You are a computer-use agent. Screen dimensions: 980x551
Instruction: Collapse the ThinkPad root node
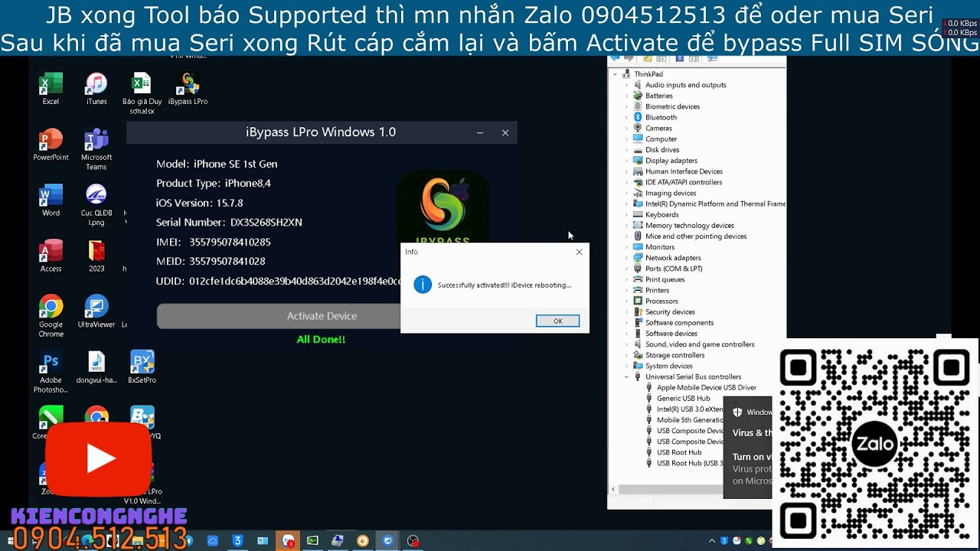click(x=615, y=74)
